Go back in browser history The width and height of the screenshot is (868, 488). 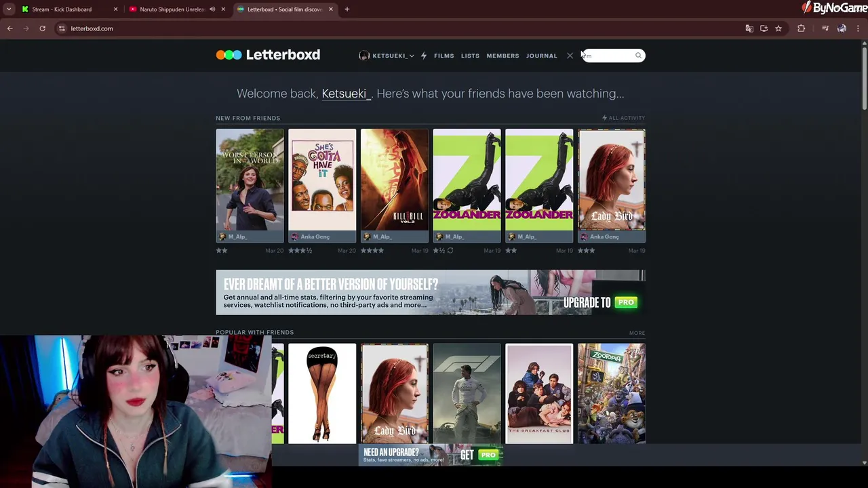[10, 28]
